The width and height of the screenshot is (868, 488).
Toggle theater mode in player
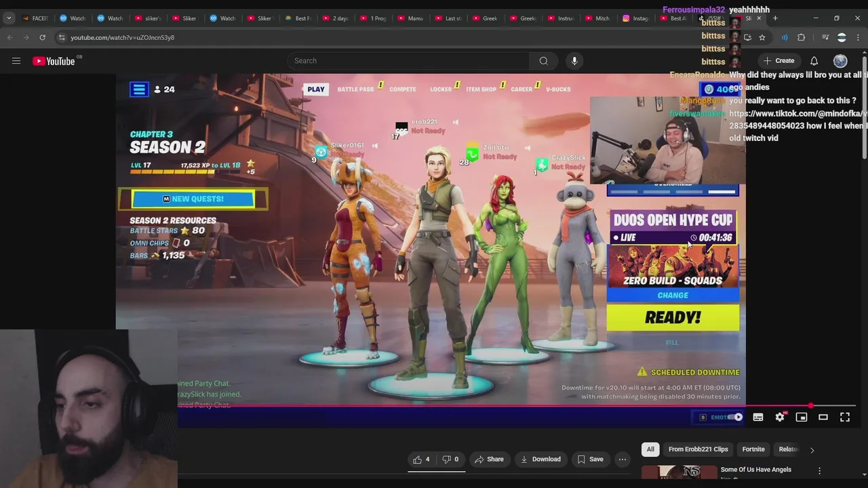coord(823,418)
